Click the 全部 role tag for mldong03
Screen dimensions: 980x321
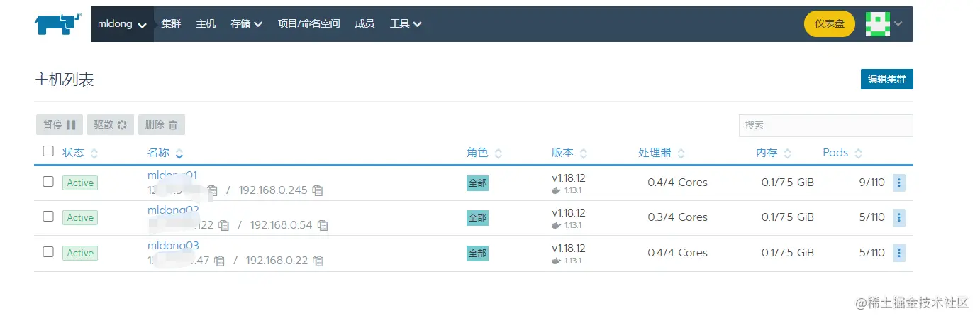pos(477,253)
